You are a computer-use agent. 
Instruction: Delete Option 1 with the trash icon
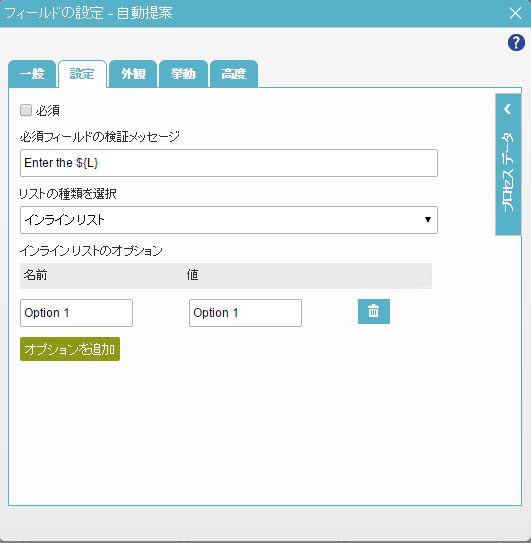(374, 311)
